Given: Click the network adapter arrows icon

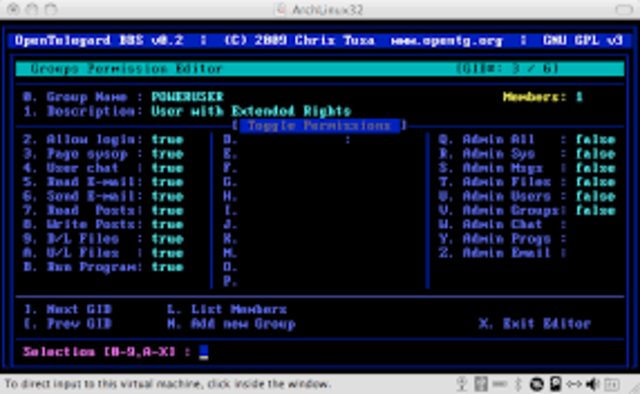Looking at the screenshot, I should 574,384.
